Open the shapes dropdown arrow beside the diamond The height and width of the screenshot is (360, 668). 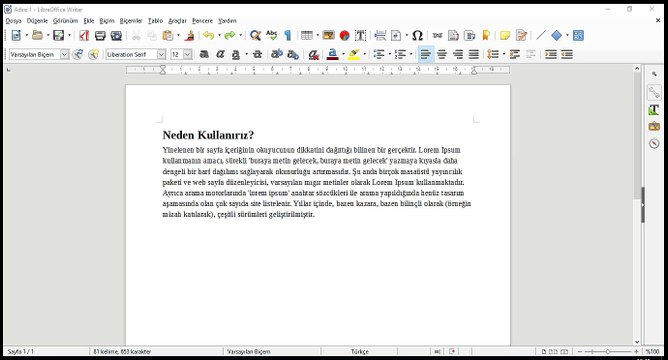click(x=567, y=35)
